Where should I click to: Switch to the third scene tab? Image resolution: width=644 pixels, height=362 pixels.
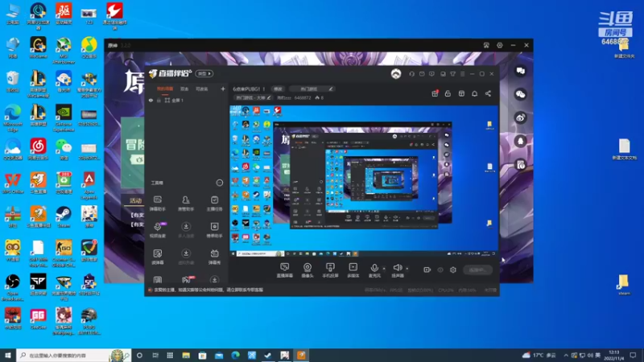202,88
